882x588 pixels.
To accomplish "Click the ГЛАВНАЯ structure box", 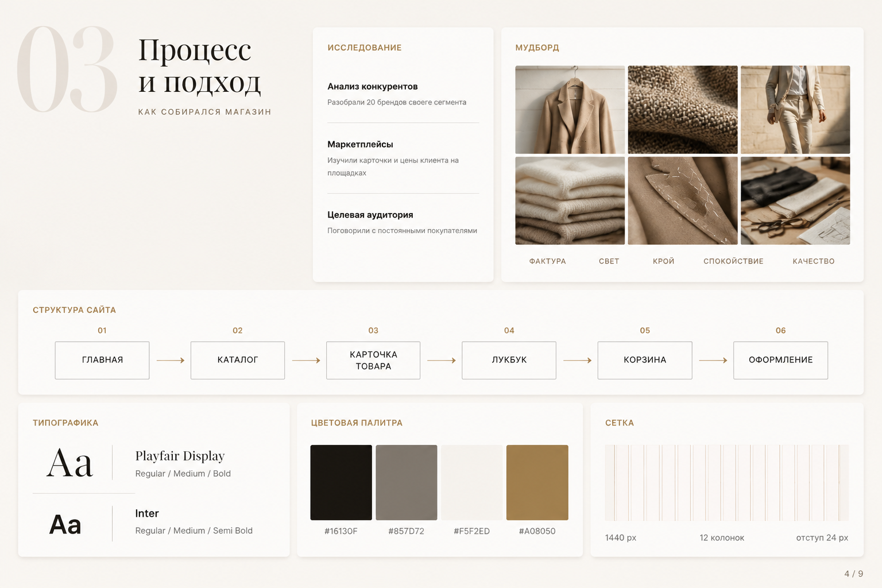I will (102, 360).
